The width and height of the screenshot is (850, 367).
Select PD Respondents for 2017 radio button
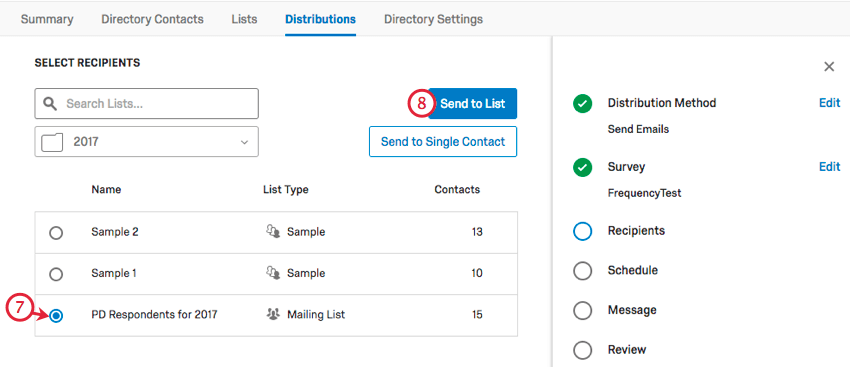tap(56, 316)
